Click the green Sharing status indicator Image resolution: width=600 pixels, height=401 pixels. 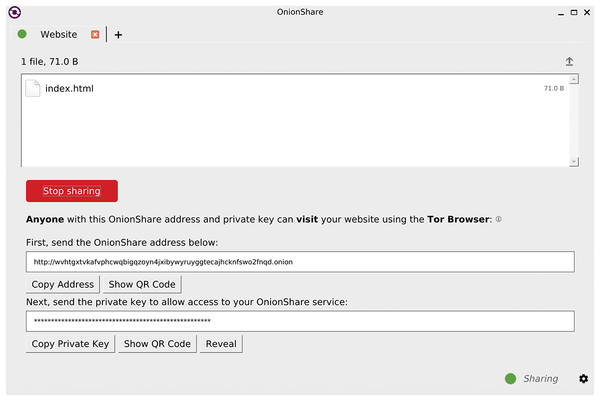point(510,378)
